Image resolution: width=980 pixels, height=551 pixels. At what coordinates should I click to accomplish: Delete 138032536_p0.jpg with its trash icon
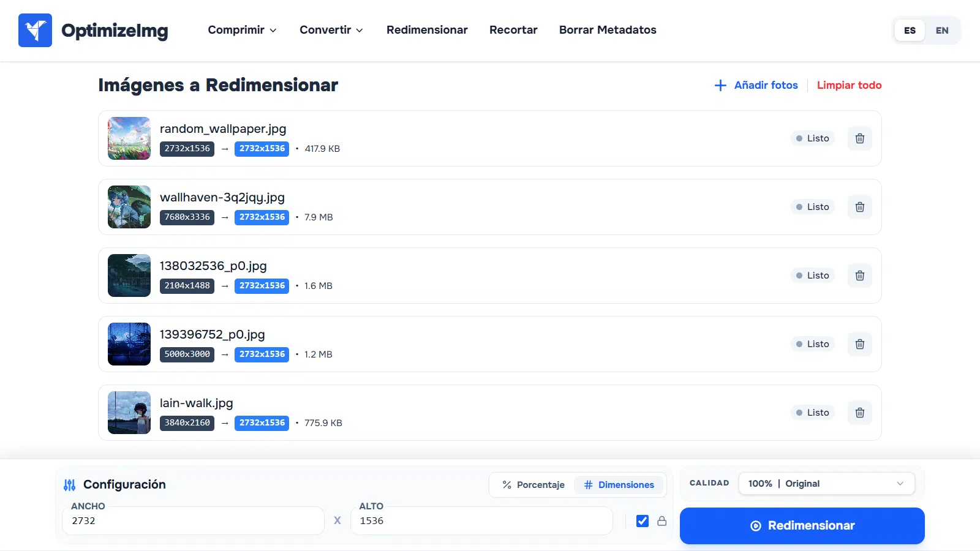[860, 275]
